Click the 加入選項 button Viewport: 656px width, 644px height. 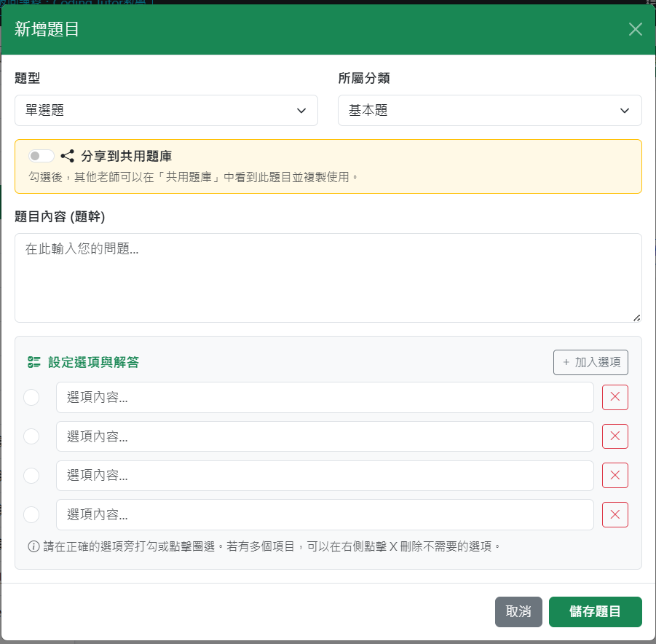click(590, 362)
